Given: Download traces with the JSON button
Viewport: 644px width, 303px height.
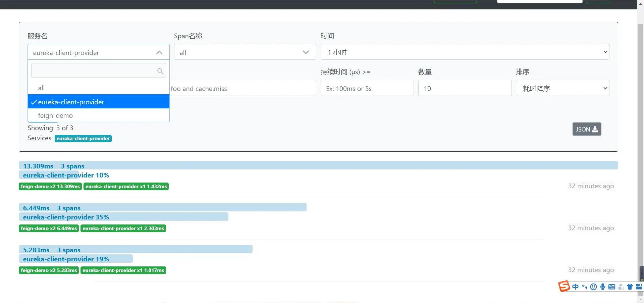Looking at the screenshot, I should tap(587, 129).
